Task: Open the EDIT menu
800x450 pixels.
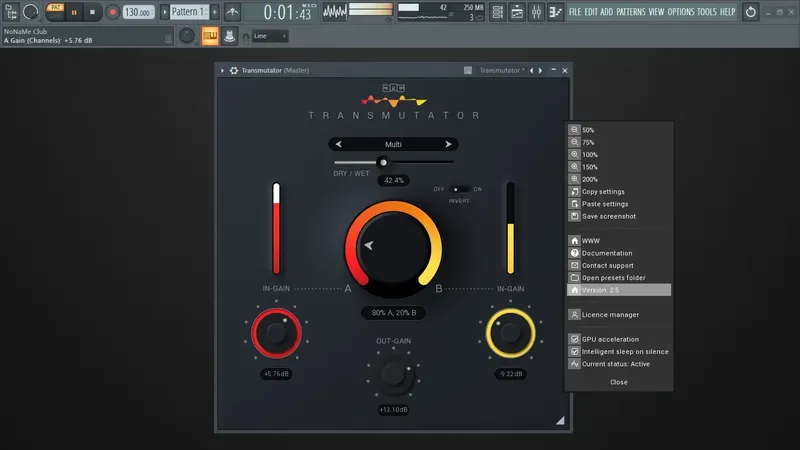Action: tap(591, 12)
